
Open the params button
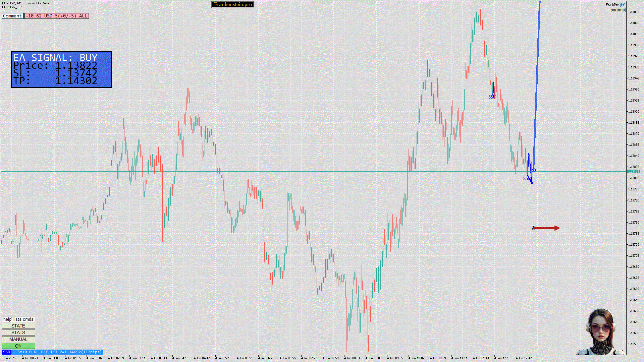(x=617, y=10)
